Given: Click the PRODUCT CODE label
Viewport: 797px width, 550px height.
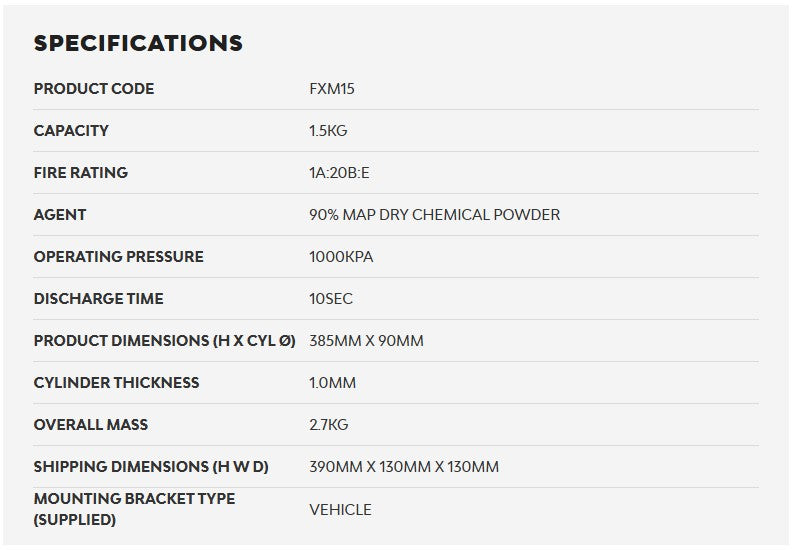Looking at the screenshot, I should (94, 89).
